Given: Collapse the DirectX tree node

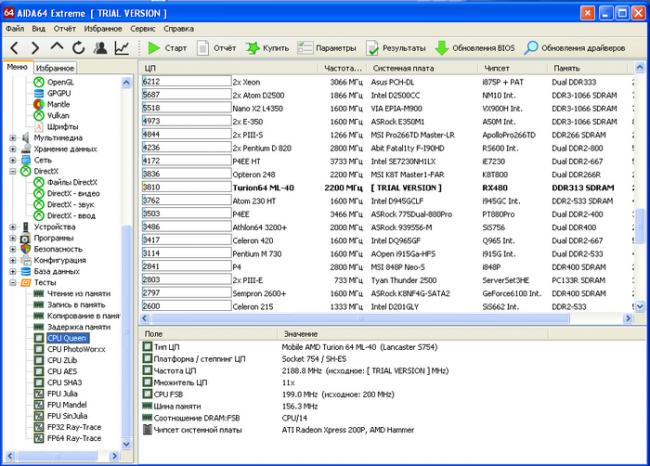Looking at the screenshot, I should coord(13,171).
